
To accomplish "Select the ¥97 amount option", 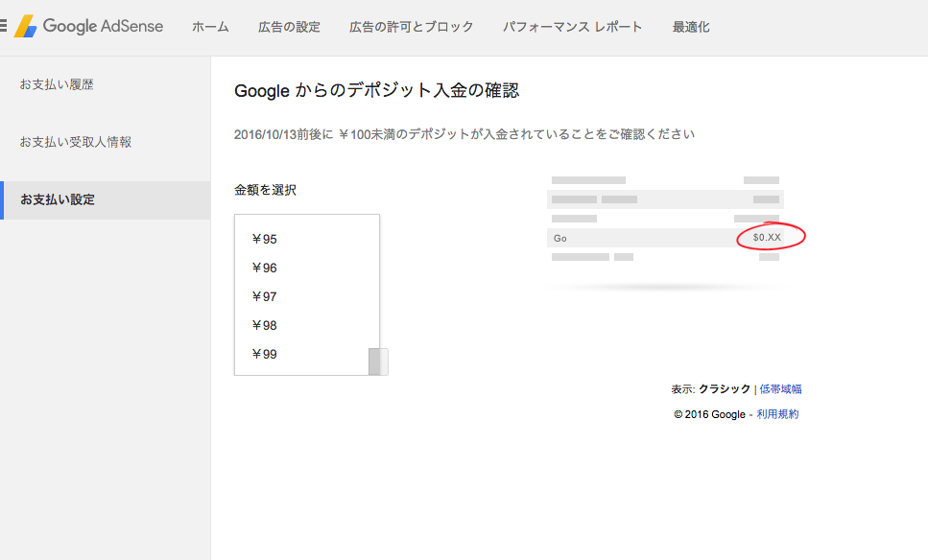I will [264, 296].
